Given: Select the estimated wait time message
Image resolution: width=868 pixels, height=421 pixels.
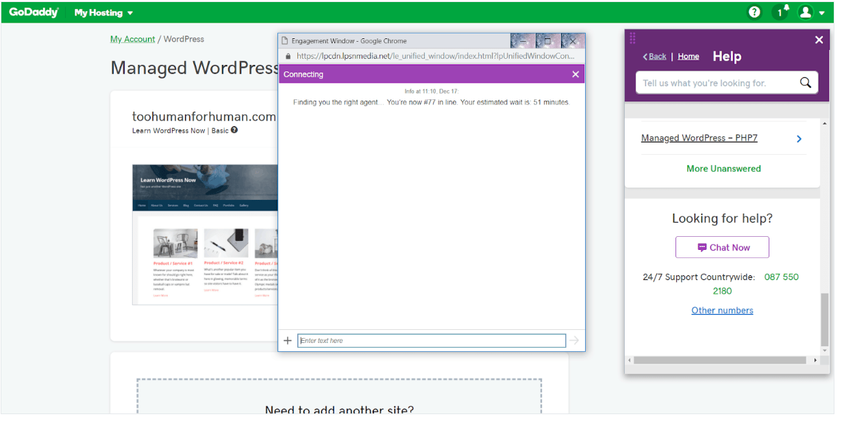Looking at the screenshot, I should pos(432,102).
